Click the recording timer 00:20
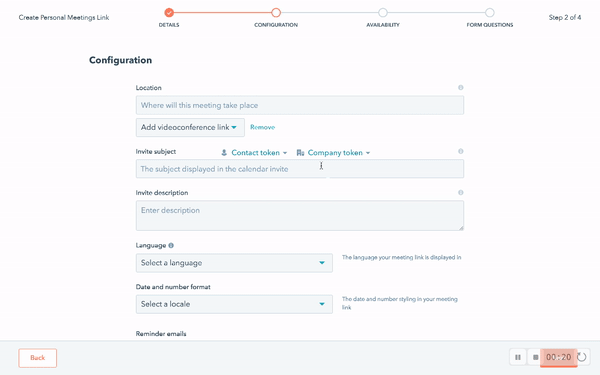 (559, 357)
